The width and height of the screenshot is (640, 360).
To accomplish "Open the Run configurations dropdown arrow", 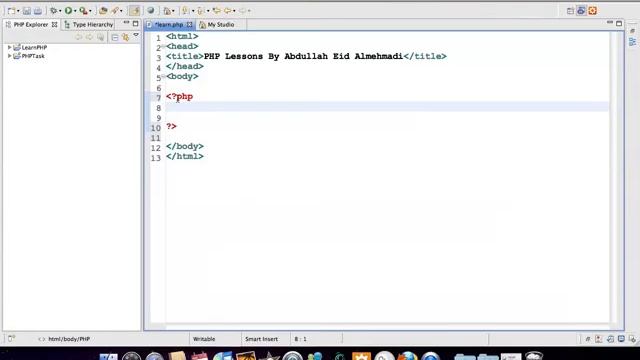I will pyautogui.click(x=75, y=11).
